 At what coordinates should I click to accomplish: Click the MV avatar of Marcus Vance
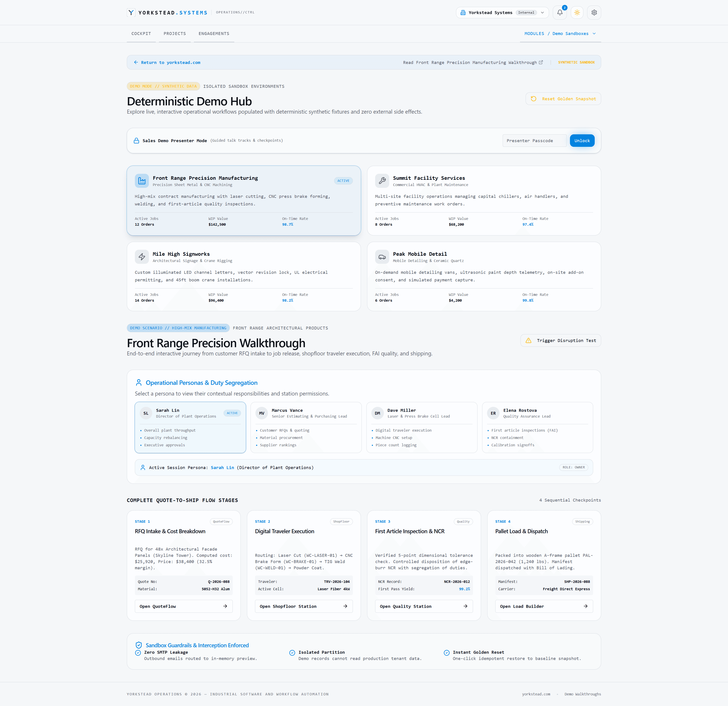(261, 413)
